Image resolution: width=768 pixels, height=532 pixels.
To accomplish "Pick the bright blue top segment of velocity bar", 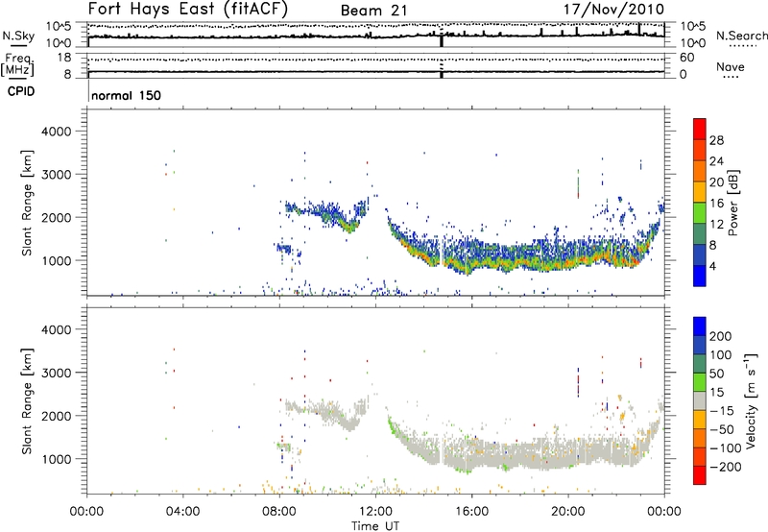I will point(700,326).
